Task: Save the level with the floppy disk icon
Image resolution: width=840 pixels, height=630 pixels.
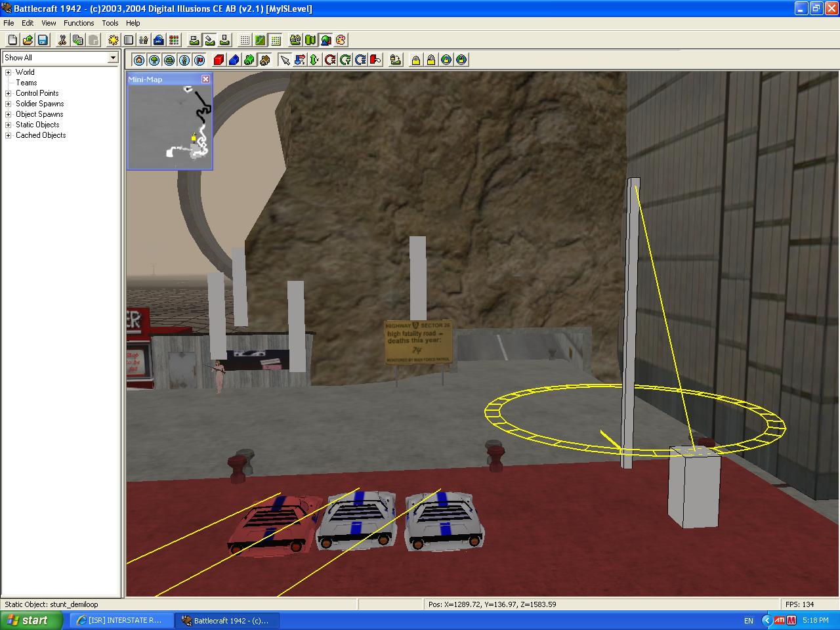Action: [43, 40]
